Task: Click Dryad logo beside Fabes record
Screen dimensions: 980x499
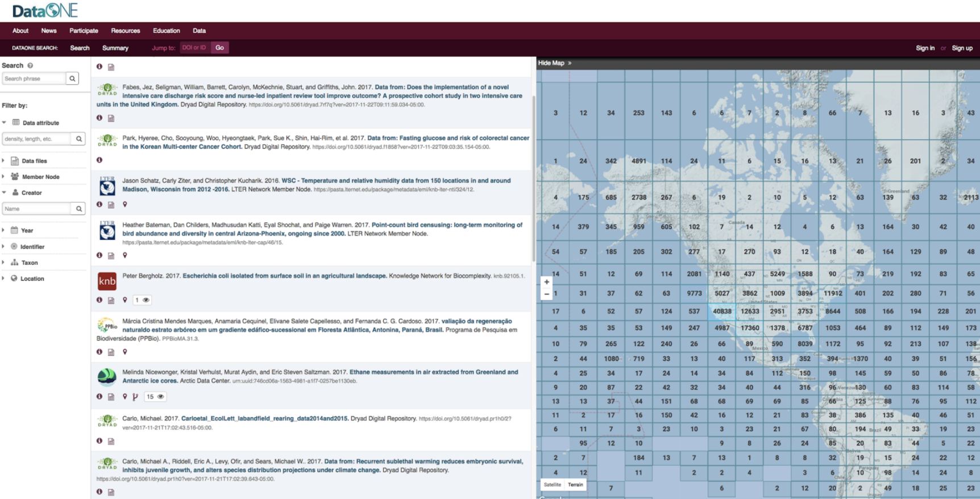Action: click(107, 90)
